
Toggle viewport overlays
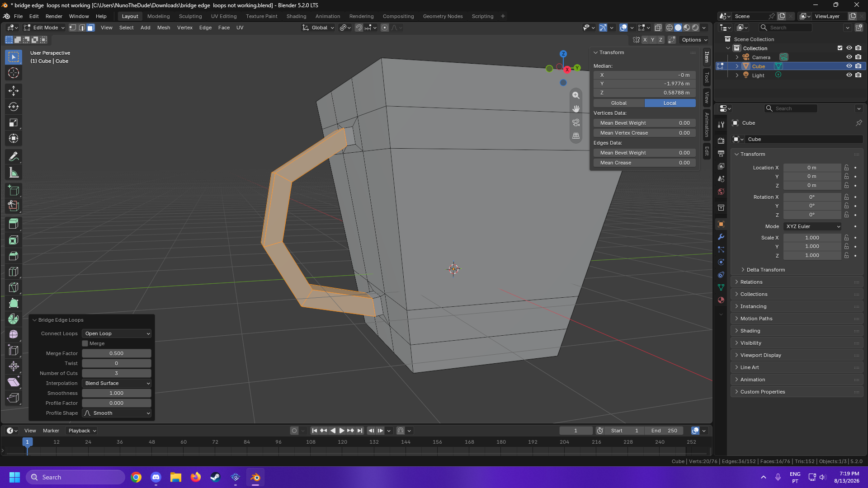click(x=623, y=28)
